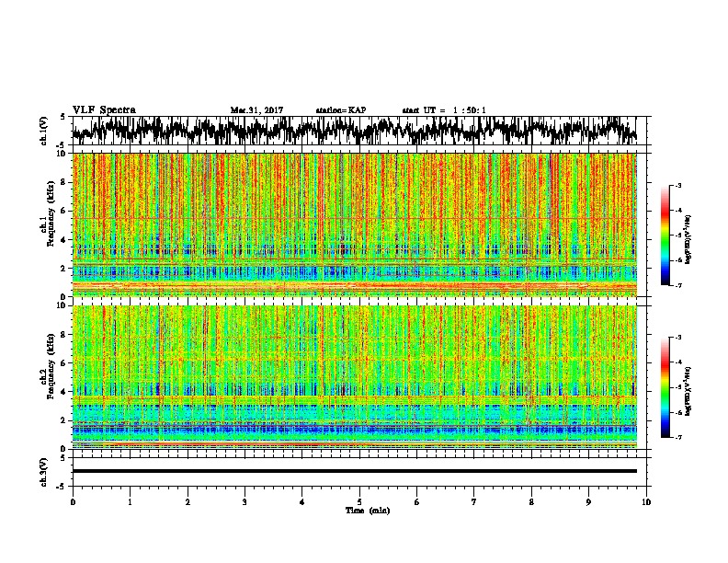
Task: Click the "1" tick on the time axis
Action: 131,502
